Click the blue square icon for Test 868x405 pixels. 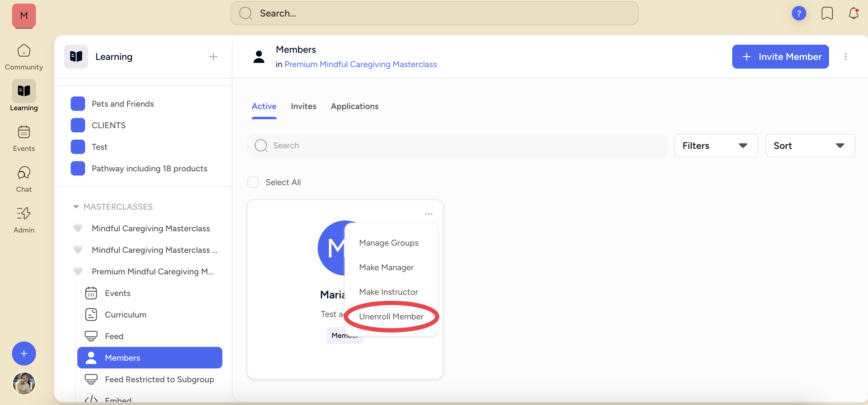pos(78,147)
